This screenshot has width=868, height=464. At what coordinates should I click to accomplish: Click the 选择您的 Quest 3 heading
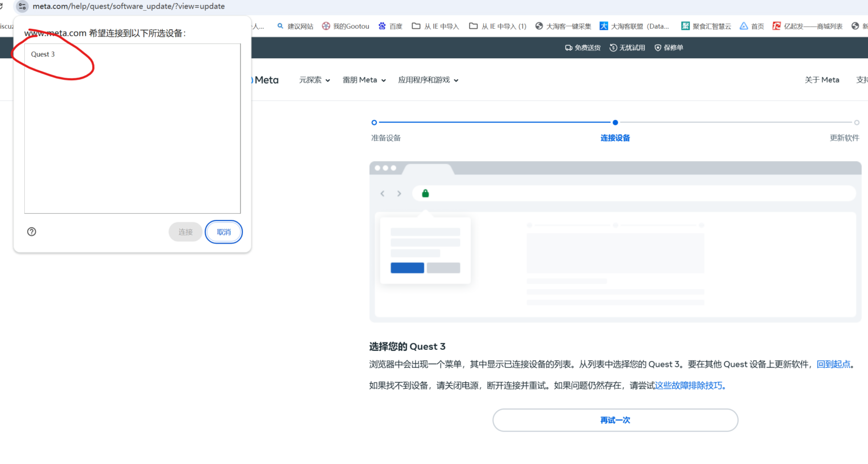coord(407,346)
